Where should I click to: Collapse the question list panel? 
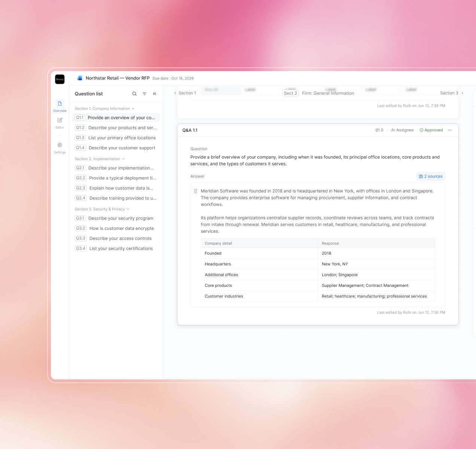tap(155, 94)
